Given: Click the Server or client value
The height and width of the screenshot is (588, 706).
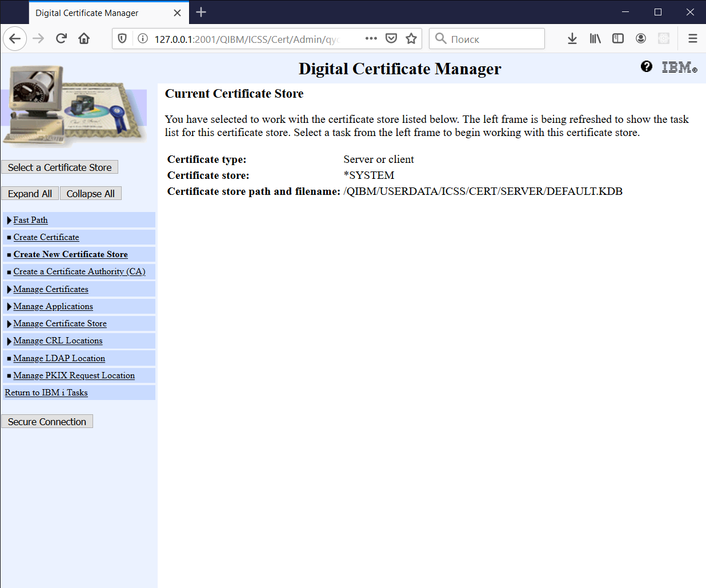Looking at the screenshot, I should (379, 159).
